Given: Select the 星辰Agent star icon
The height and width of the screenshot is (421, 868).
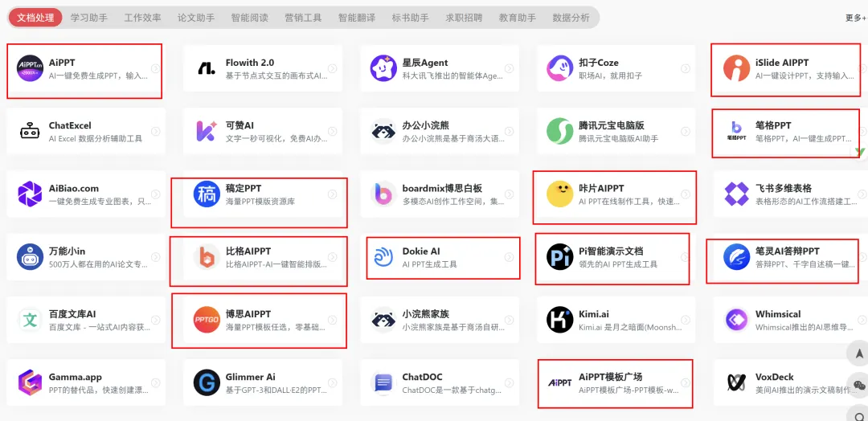Looking at the screenshot, I should (x=383, y=68).
